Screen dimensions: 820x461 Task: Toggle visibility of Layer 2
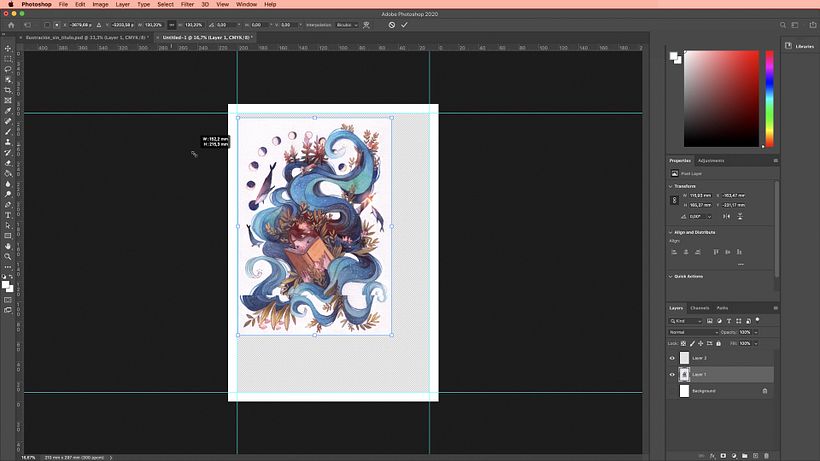click(672, 358)
